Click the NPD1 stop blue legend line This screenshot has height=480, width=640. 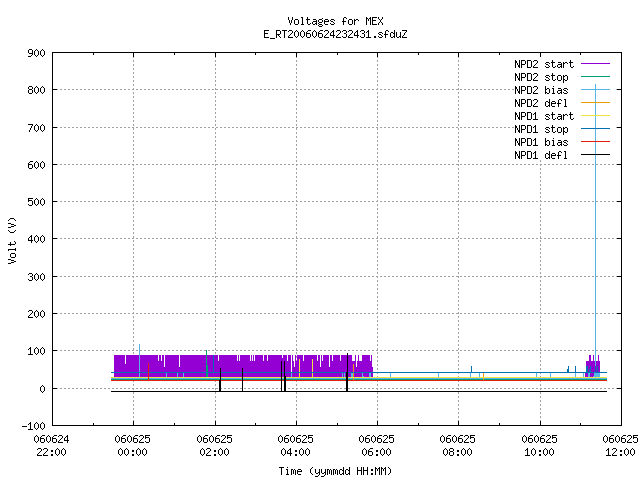coord(595,129)
